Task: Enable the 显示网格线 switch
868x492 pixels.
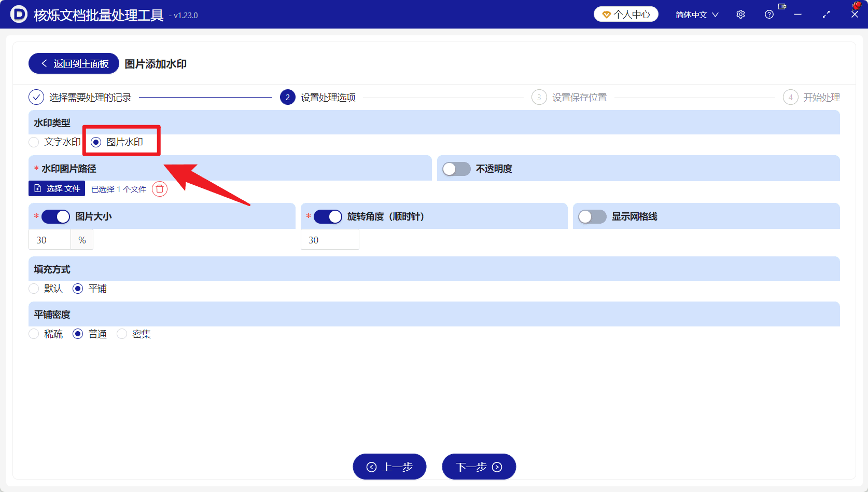Action: click(x=592, y=216)
